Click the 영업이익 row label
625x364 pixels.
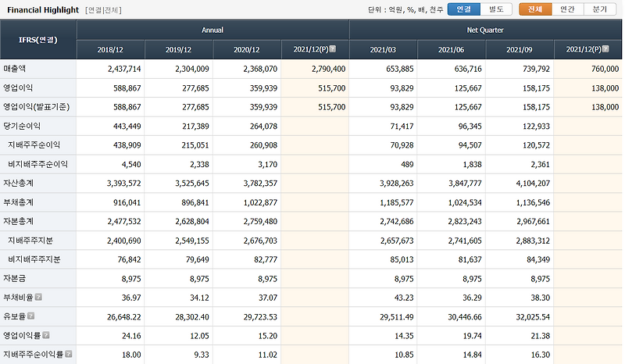(18, 87)
